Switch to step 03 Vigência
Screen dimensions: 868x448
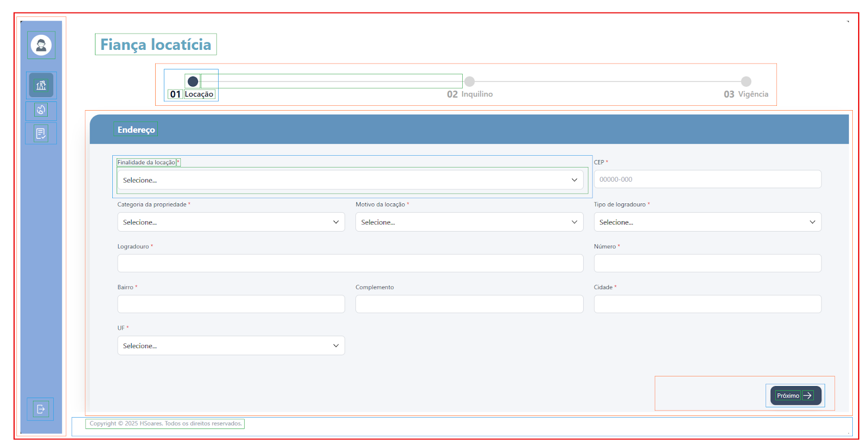[x=746, y=82]
